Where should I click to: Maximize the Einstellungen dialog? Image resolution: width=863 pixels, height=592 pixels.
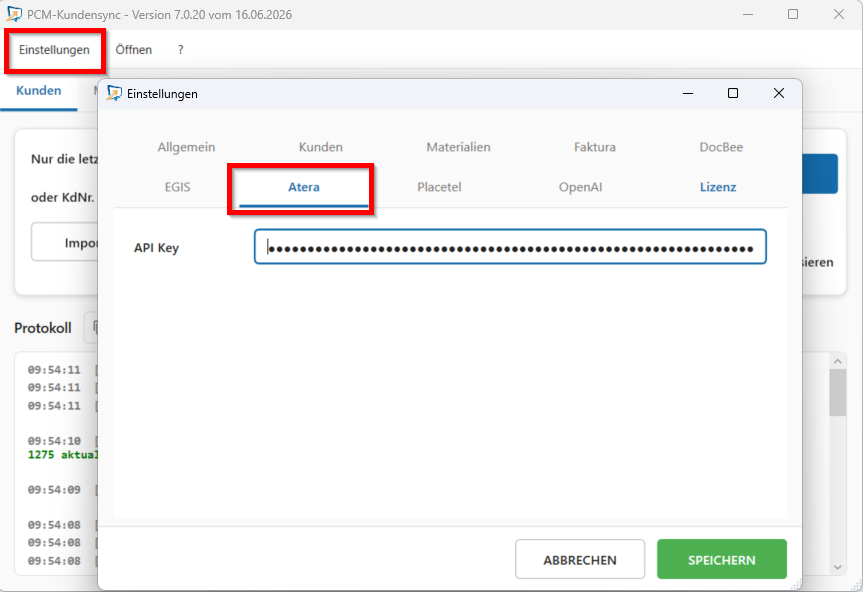[733, 94]
